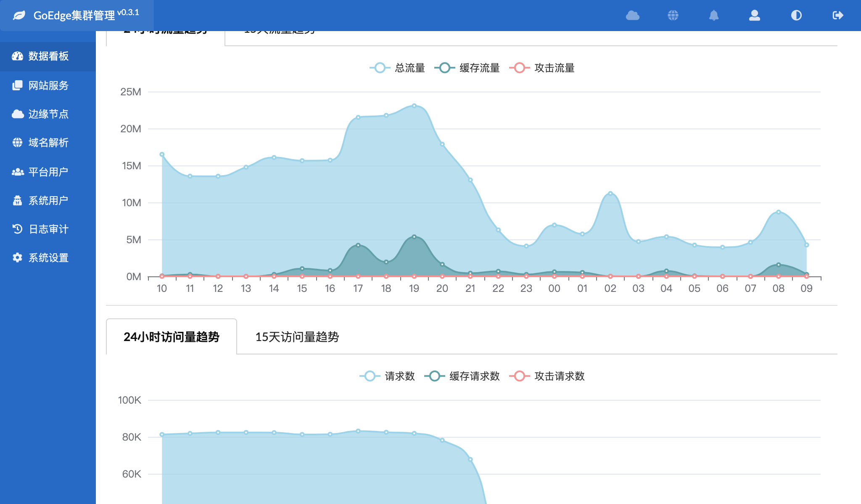Image resolution: width=861 pixels, height=504 pixels.
Task: Open the cloud icon in top bar
Action: [x=632, y=16]
